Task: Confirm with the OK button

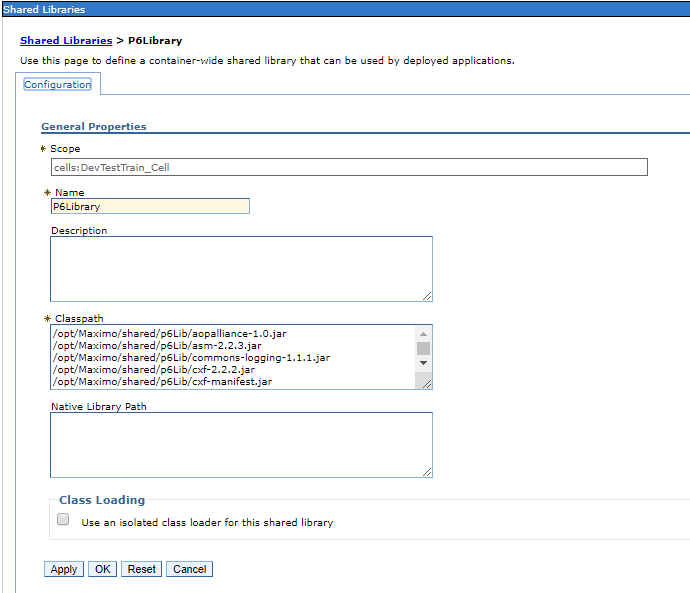Action: coord(103,569)
